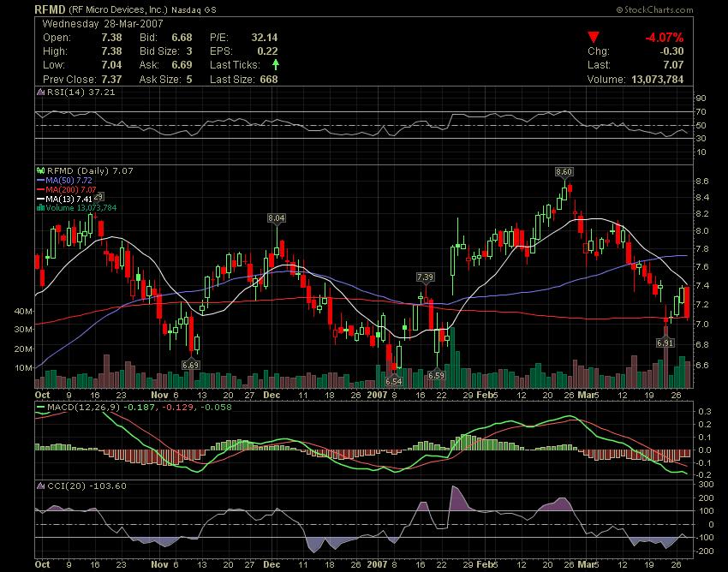728x572 pixels.
Task: Click the 7.39 price flag
Action: tap(425, 277)
